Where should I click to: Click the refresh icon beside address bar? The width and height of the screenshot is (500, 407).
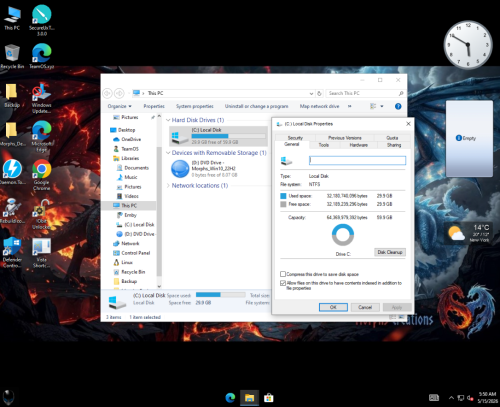click(x=319, y=93)
